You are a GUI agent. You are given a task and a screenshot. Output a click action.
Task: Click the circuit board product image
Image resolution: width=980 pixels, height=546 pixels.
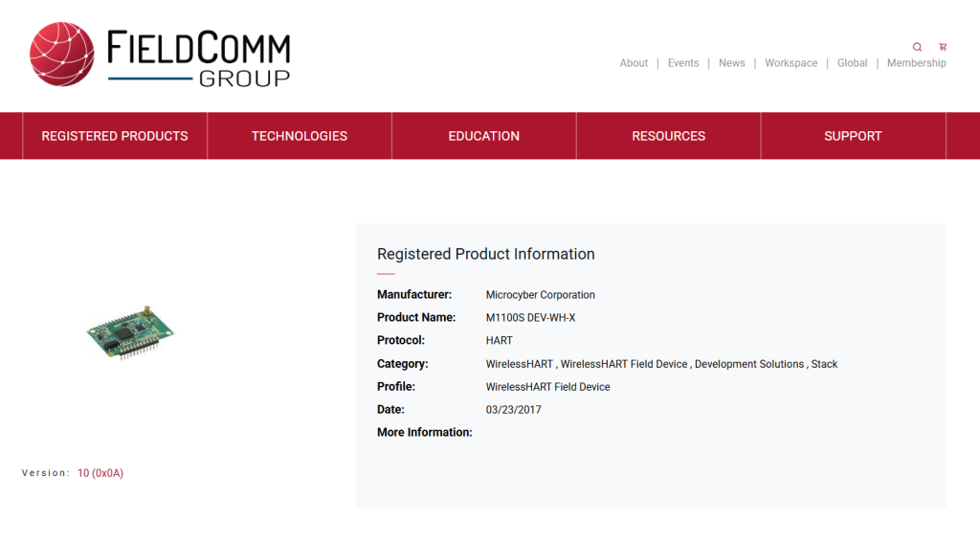tap(131, 332)
